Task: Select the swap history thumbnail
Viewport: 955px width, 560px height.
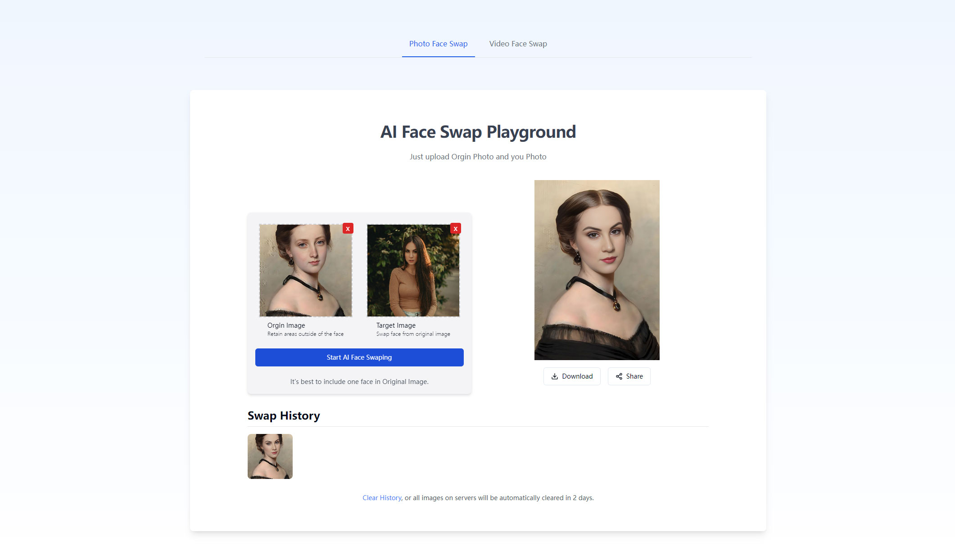Action: [270, 456]
